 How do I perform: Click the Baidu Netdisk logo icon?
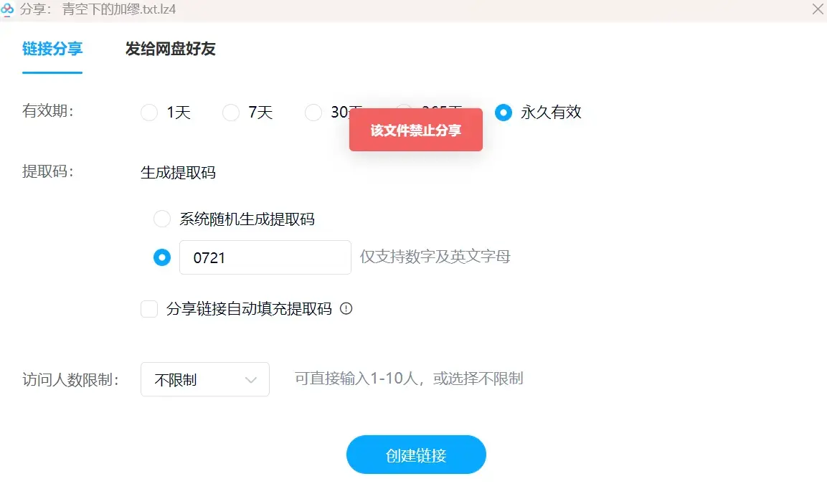pos(7,9)
